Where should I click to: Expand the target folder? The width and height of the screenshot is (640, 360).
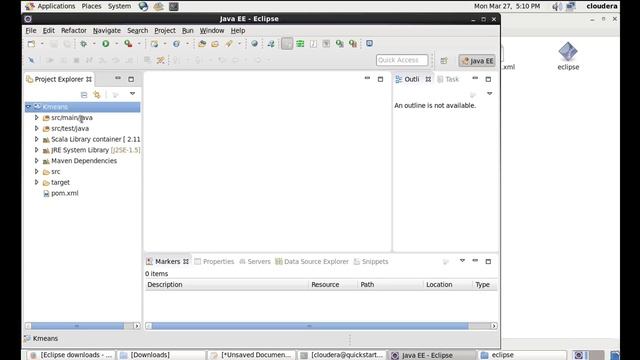(36, 182)
